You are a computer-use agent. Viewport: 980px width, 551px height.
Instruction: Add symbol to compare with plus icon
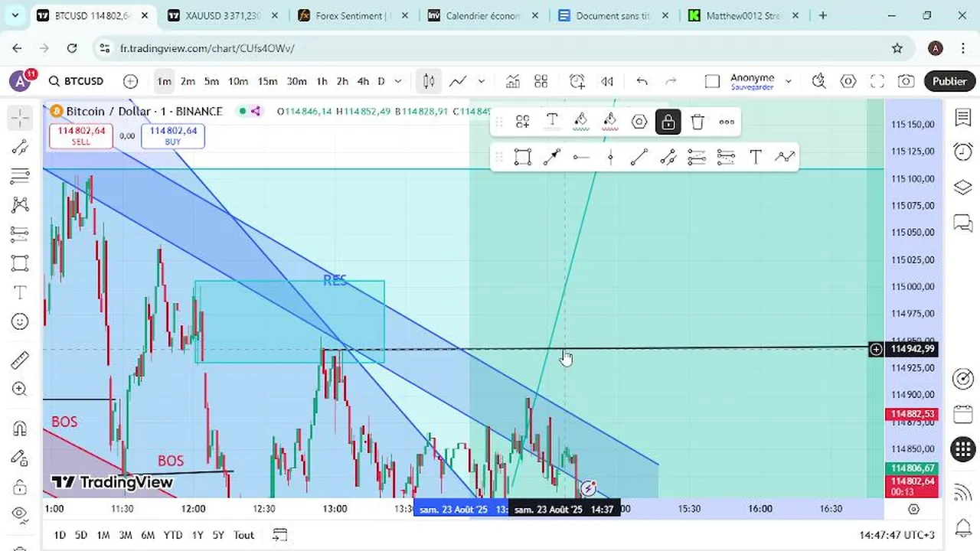pyautogui.click(x=130, y=81)
